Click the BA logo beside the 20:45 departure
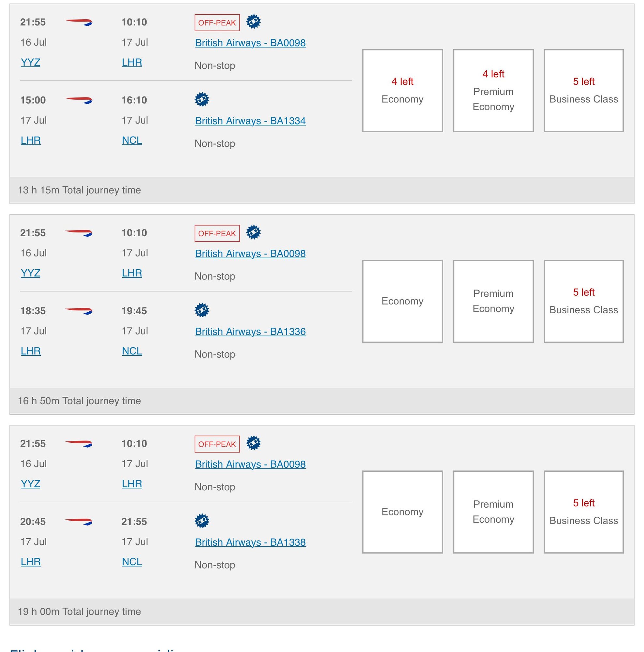This screenshot has width=644, height=652. pos(79,521)
